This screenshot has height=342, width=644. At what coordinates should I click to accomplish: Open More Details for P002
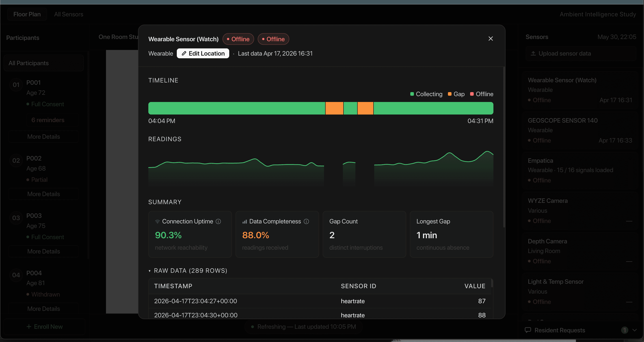coord(44,194)
